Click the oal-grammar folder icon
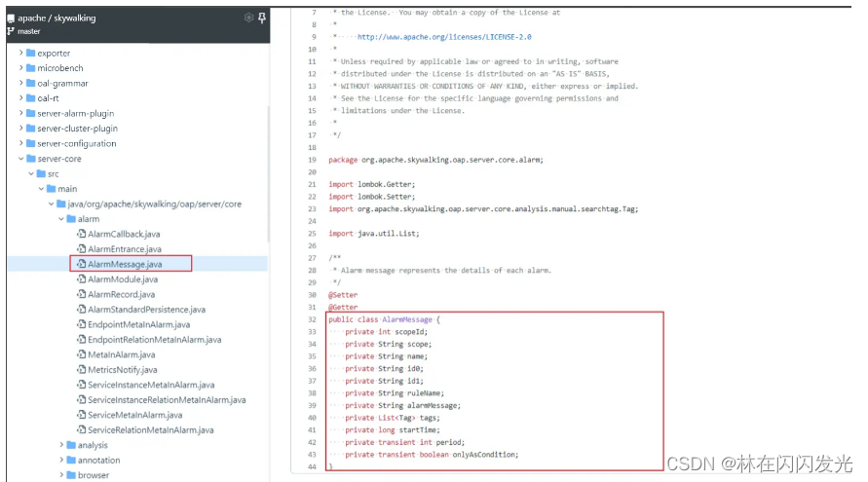This screenshot has width=868, height=482. [31, 83]
